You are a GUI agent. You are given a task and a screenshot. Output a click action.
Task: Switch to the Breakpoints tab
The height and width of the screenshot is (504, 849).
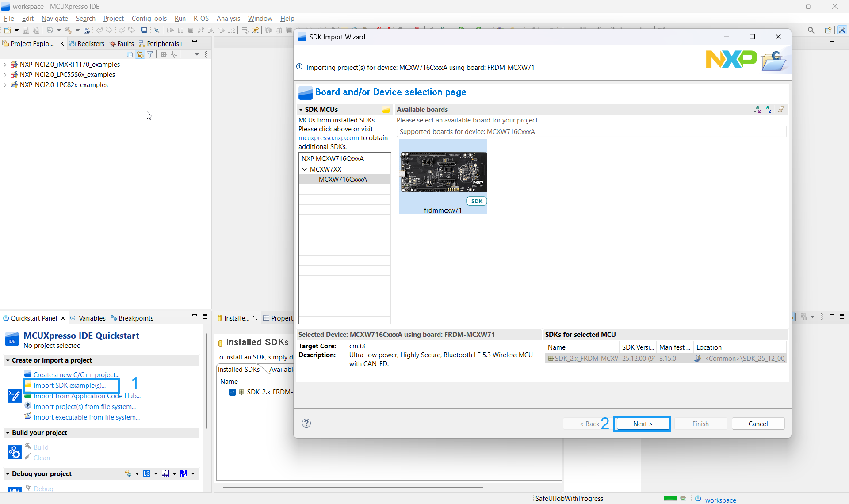[x=131, y=318]
